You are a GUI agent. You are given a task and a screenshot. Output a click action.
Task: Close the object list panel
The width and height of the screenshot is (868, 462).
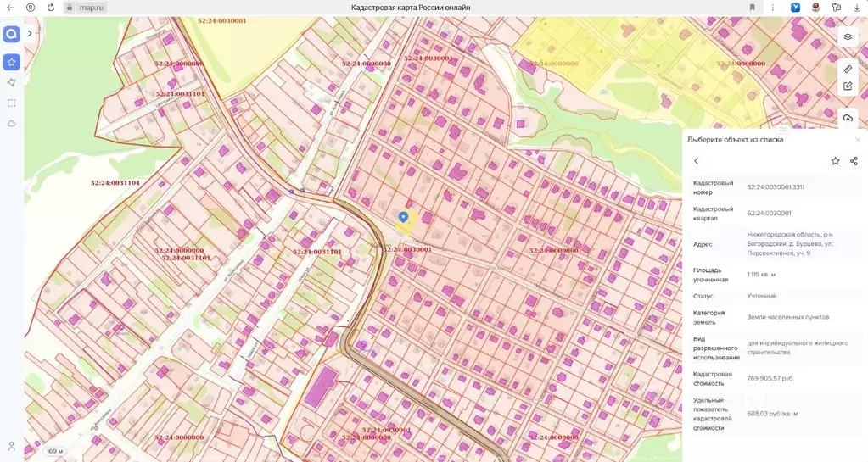[858, 139]
